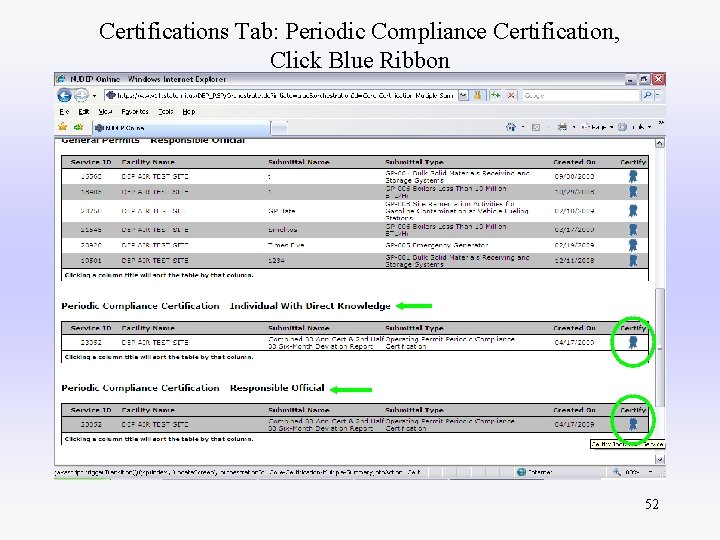
Task: Open the Edit menu
Action: click(x=84, y=112)
